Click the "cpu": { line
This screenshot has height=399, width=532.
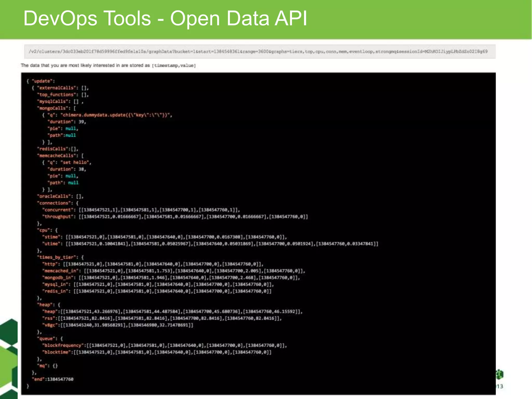click(x=47, y=230)
